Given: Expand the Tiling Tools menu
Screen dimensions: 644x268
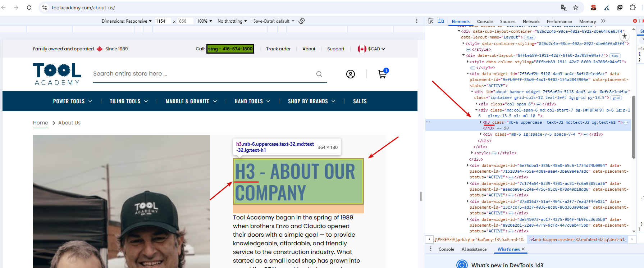Looking at the screenshot, I should pyautogui.click(x=129, y=101).
